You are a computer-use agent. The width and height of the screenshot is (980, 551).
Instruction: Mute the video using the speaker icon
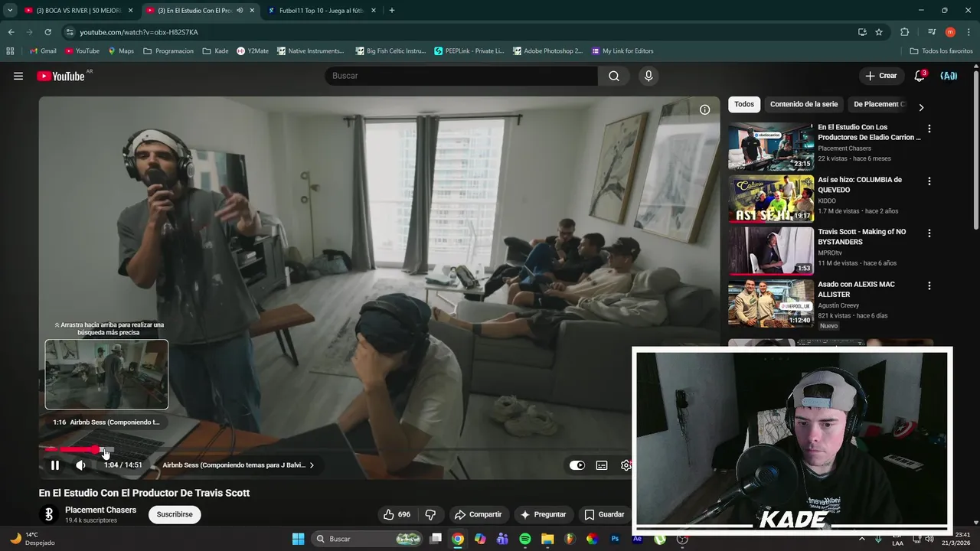80,465
